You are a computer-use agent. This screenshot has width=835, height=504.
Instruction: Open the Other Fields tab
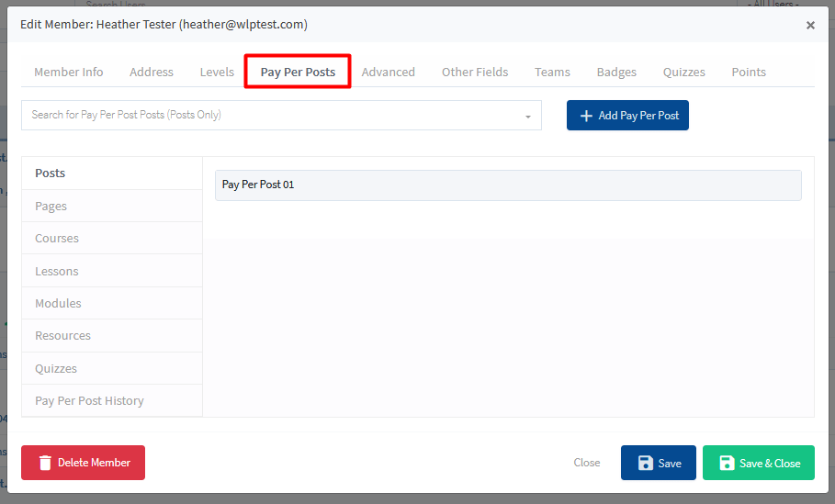coord(475,72)
